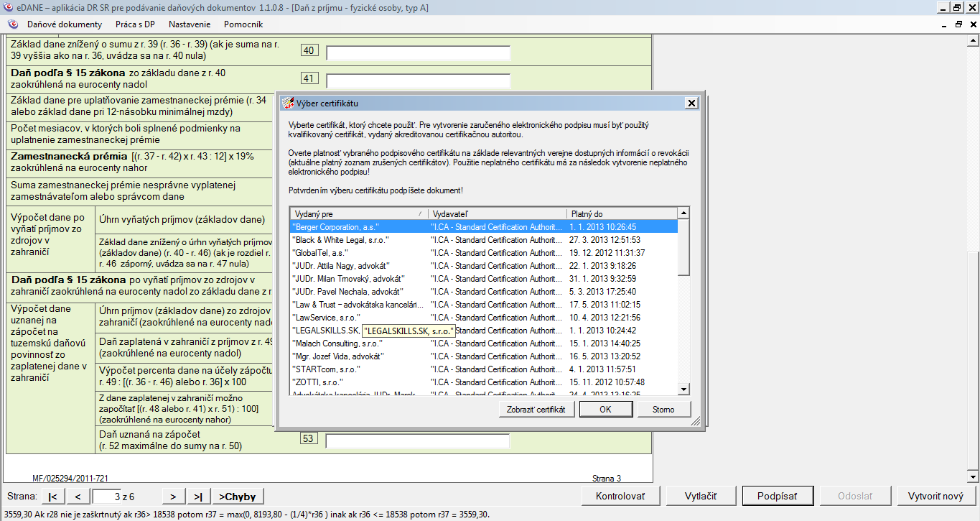Click input field for row 40

pos(418,53)
